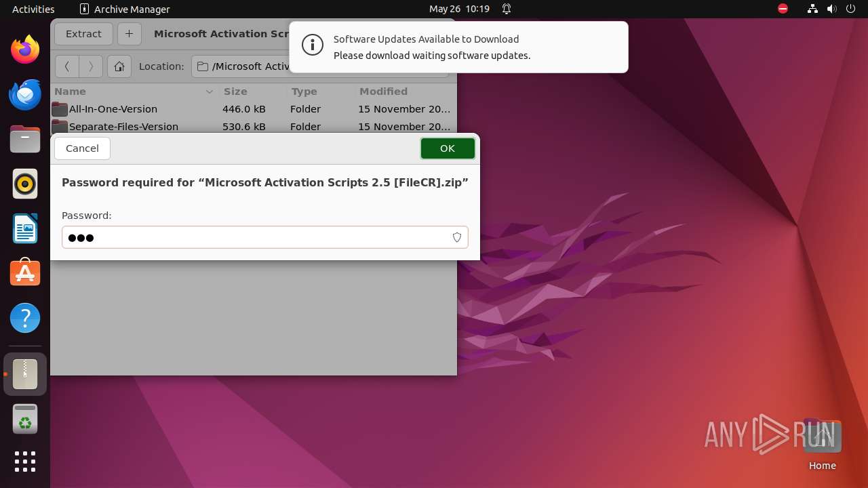Launch Thunderbird mail from the dock

[25, 95]
